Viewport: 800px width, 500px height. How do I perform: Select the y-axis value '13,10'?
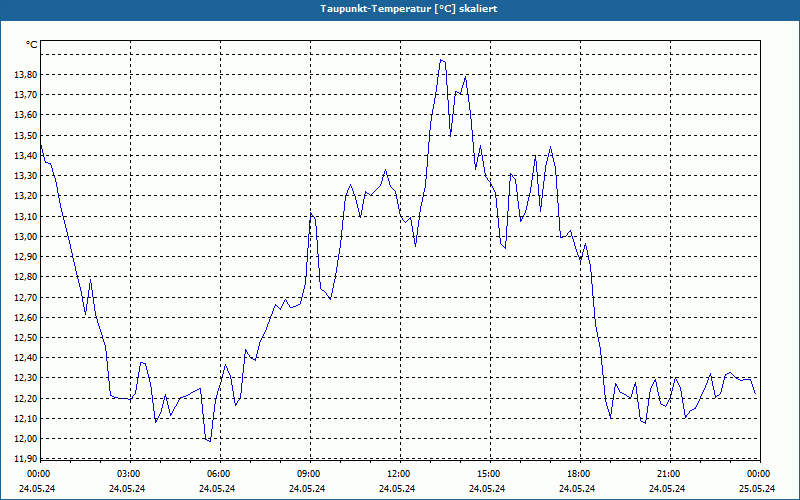point(26,216)
